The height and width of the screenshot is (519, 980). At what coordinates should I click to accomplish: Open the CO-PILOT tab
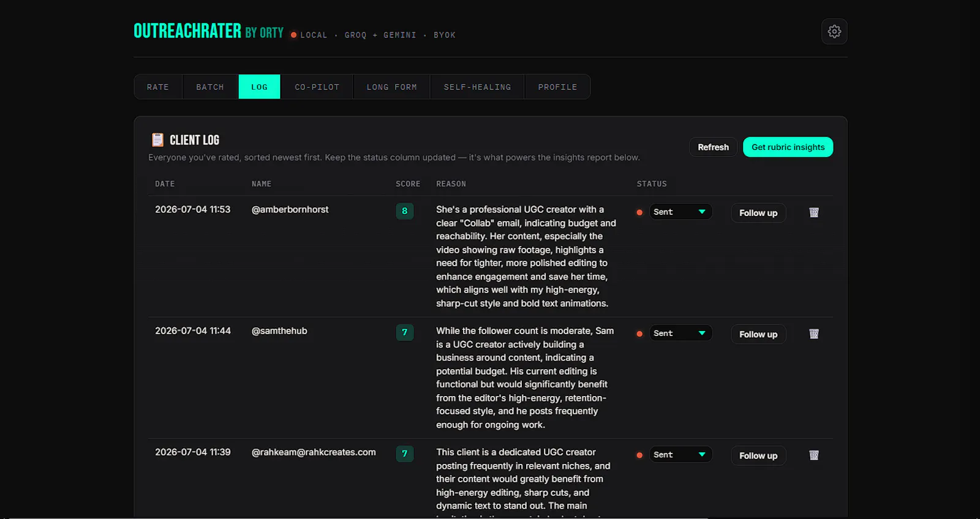pyautogui.click(x=317, y=87)
